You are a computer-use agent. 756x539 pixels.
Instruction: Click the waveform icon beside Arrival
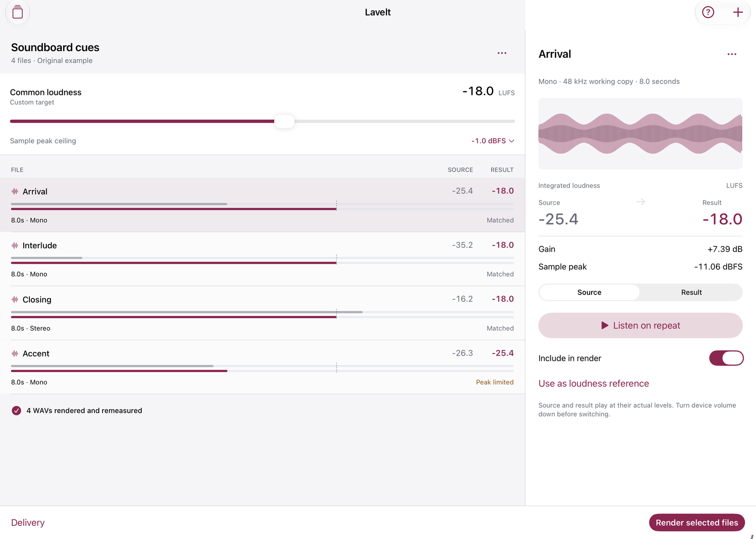(x=15, y=191)
